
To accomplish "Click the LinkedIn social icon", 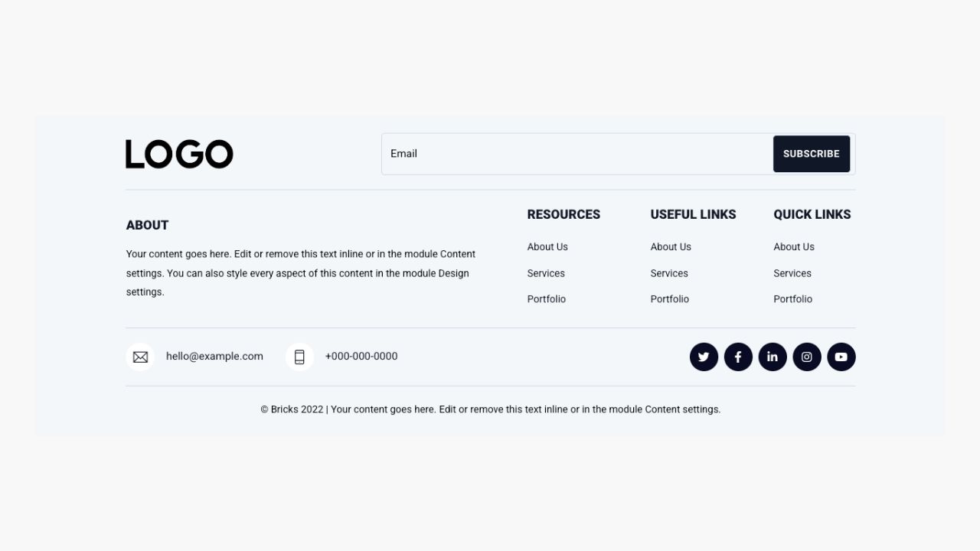I will tap(773, 357).
